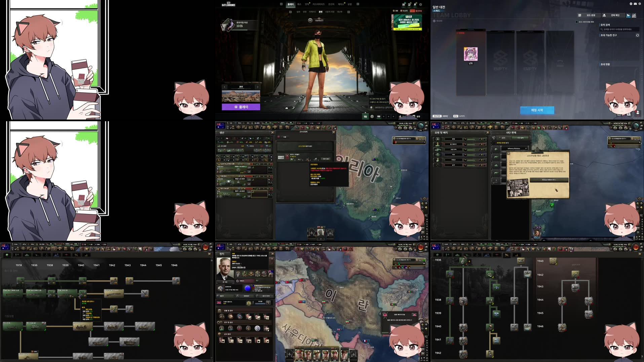Click the LSAF No.1 MkIII tech node

[13, 293]
